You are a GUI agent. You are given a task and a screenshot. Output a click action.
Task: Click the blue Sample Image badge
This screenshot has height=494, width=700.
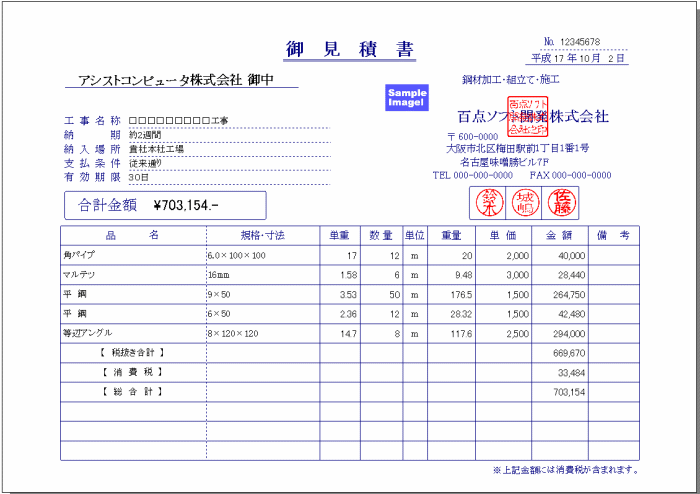407,97
